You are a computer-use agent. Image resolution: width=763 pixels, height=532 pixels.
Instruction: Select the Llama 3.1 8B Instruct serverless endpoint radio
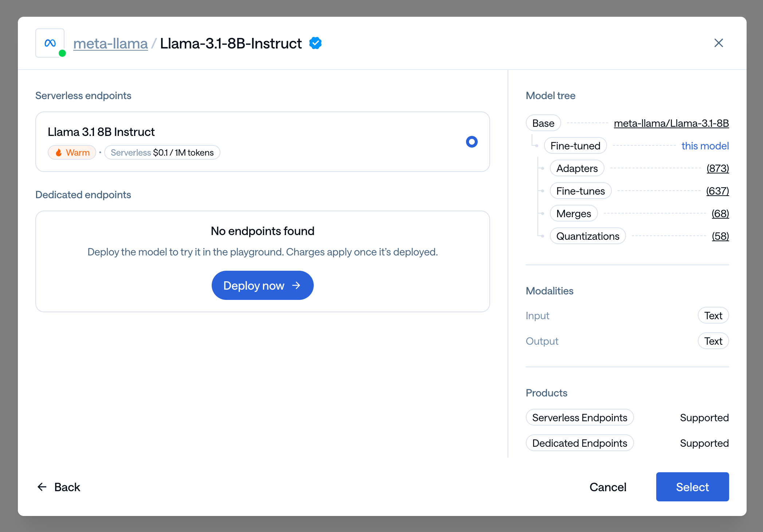pos(472,141)
